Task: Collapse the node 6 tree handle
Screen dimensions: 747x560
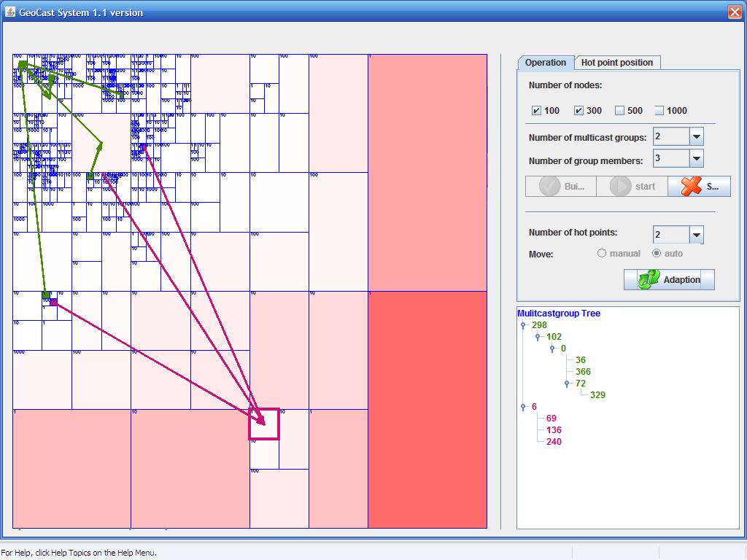Action: coord(523,407)
